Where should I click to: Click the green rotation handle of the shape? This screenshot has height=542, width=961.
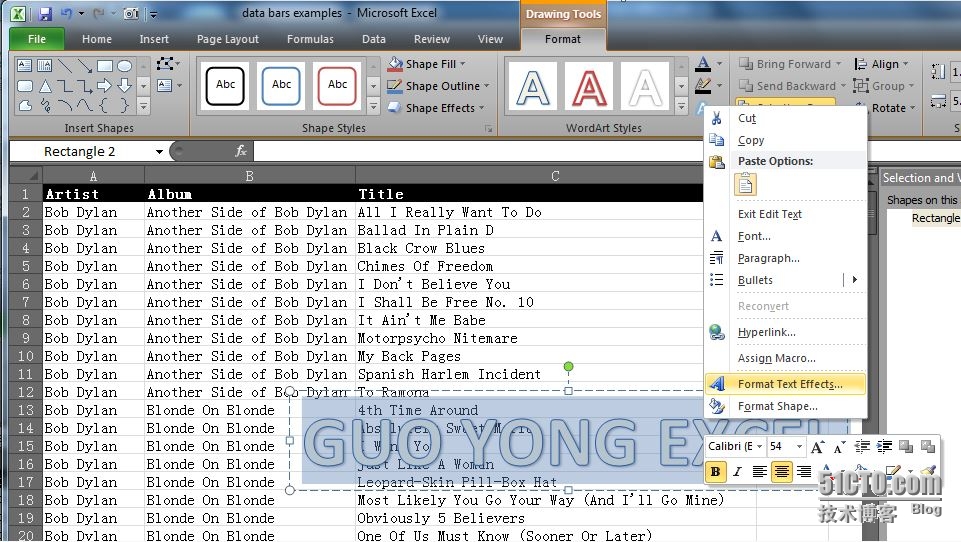click(x=568, y=367)
